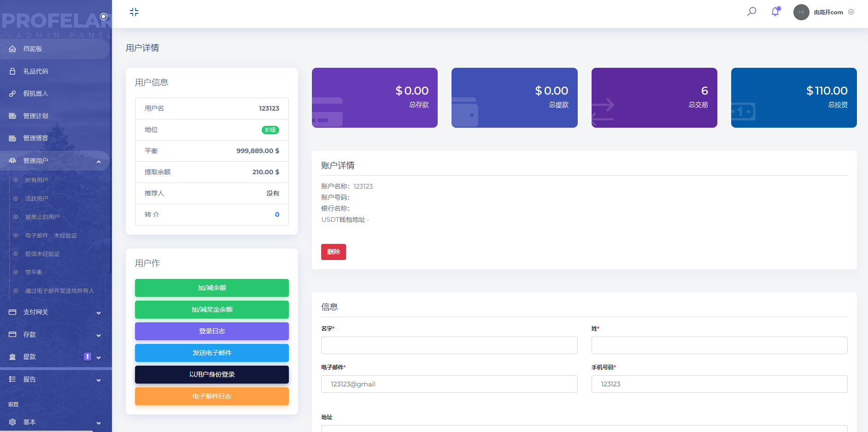Click the lock icon for 礼品代码
Viewport: 868px width, 432px height.
[12, 71]
